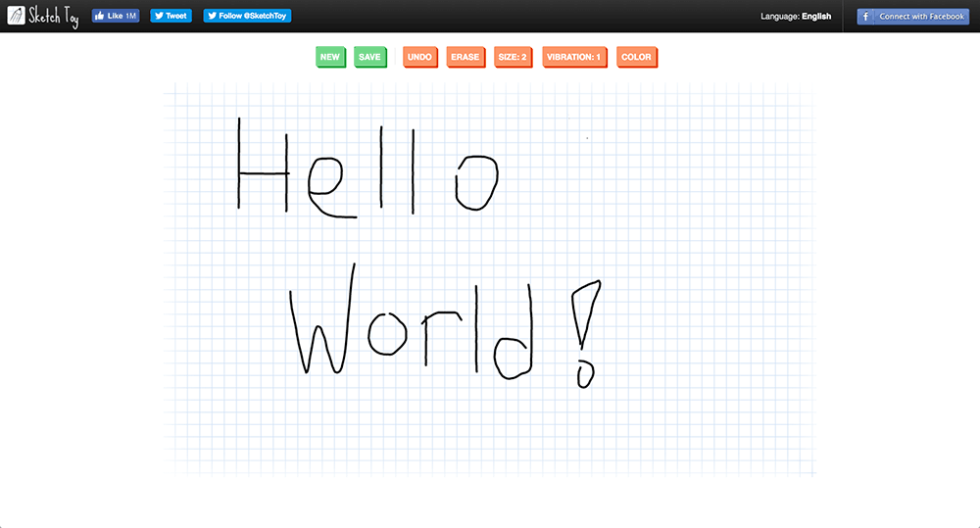Connect with Facebook account
The image size is (980, 528).
click(913, 17)
